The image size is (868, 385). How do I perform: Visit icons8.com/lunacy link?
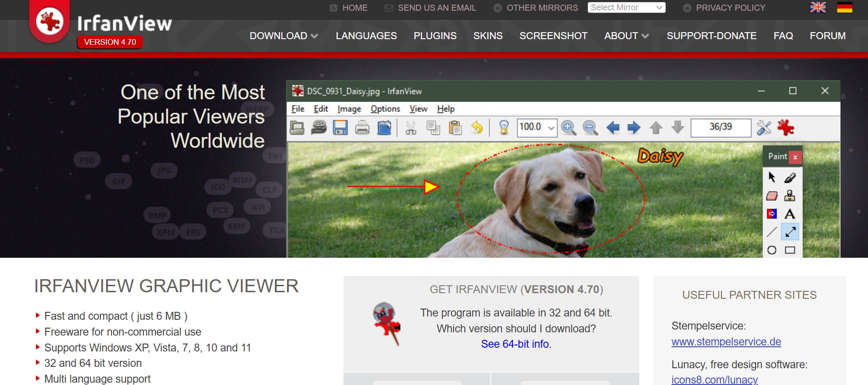[x=714, y=380]
